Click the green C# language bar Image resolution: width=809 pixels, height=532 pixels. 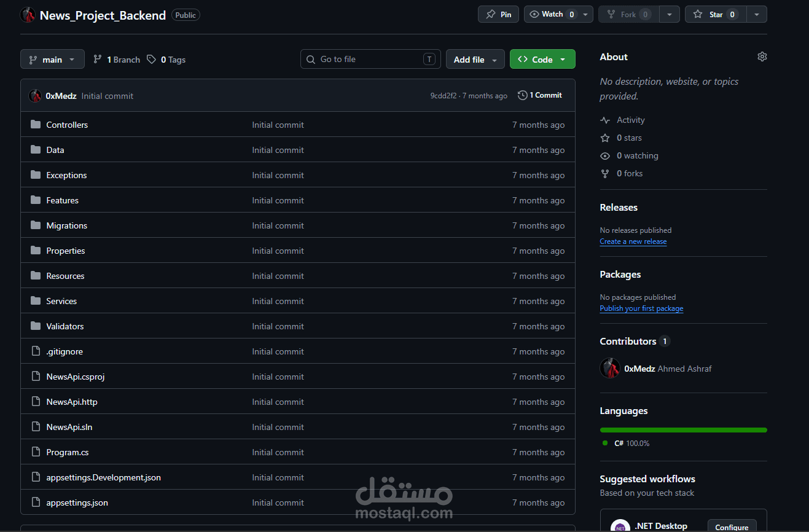pyautogui.click(x=684, y=430)
